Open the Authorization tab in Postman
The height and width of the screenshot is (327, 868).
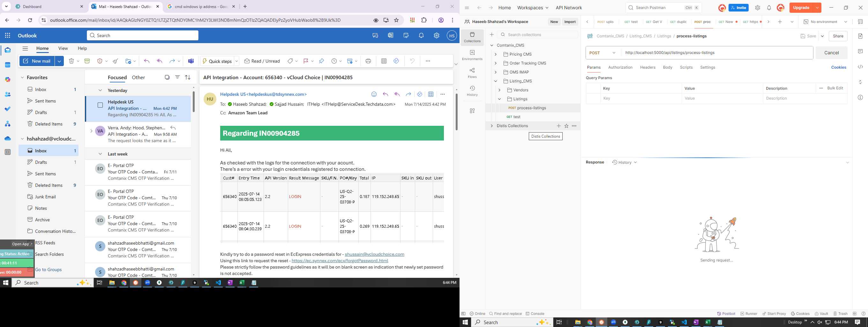coord(620,67)
